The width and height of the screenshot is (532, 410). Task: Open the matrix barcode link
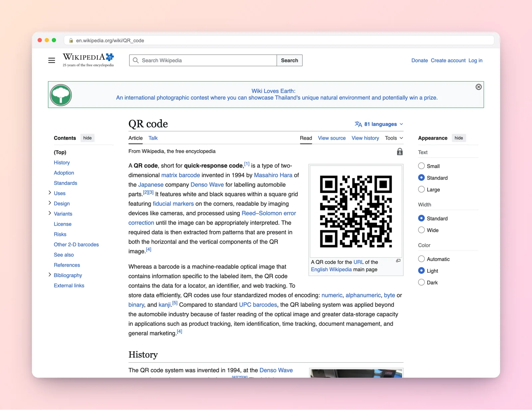[x=181, y=175]
